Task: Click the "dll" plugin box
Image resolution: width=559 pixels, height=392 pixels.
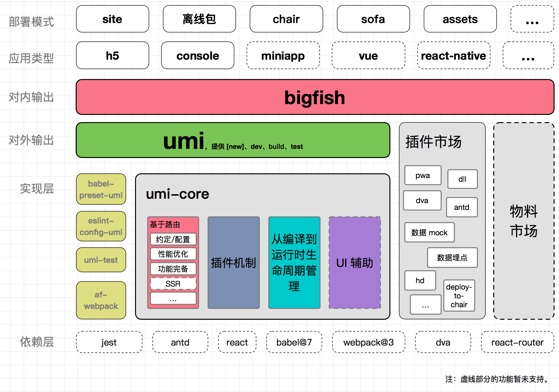Action: (463, 179)
